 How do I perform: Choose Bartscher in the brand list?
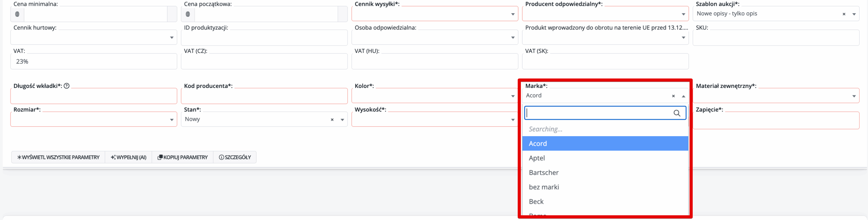544,172
